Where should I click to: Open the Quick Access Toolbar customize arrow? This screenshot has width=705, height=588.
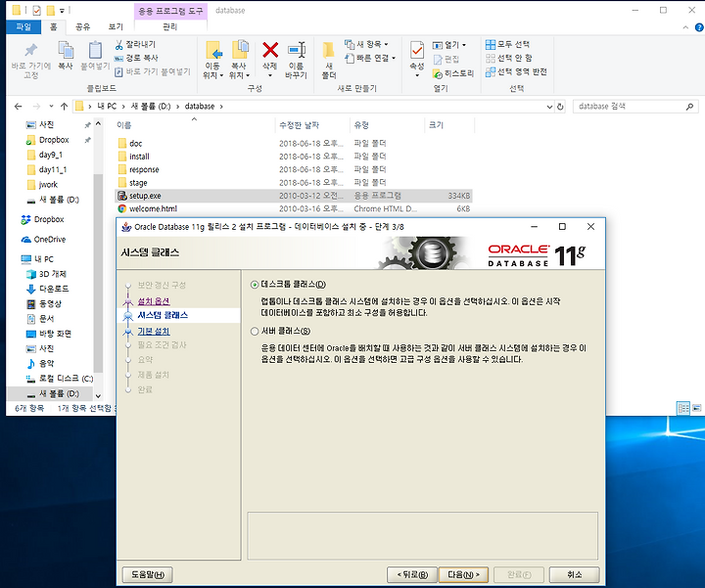click(62, 11)
